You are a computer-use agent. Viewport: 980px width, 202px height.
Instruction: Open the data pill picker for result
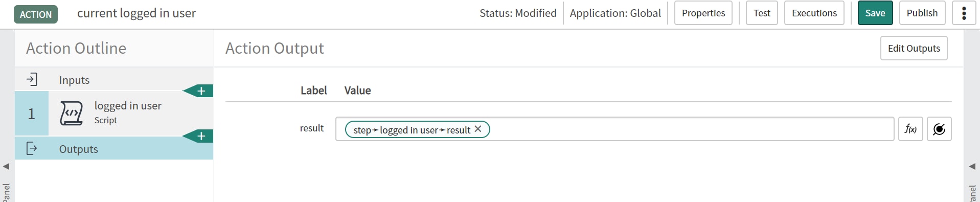click(939, 129)
